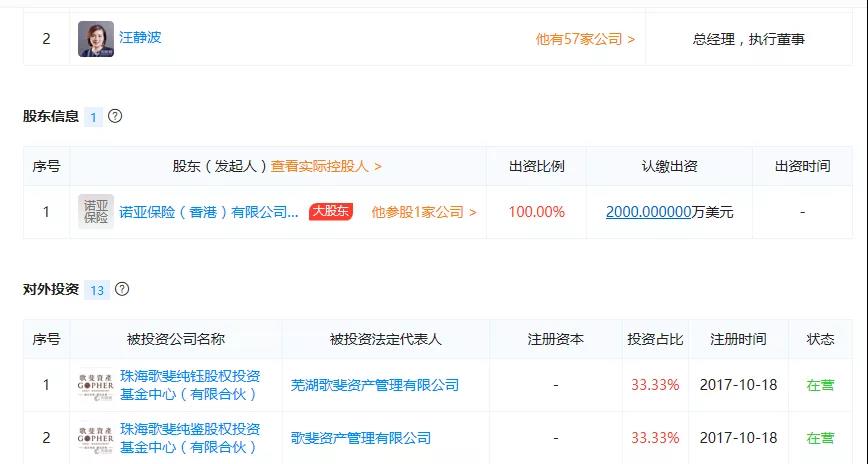Click 33.33% value in 珠海歌斐纯钰 row
The height and width of the screenshot is (464, 868).
(655, 385)
